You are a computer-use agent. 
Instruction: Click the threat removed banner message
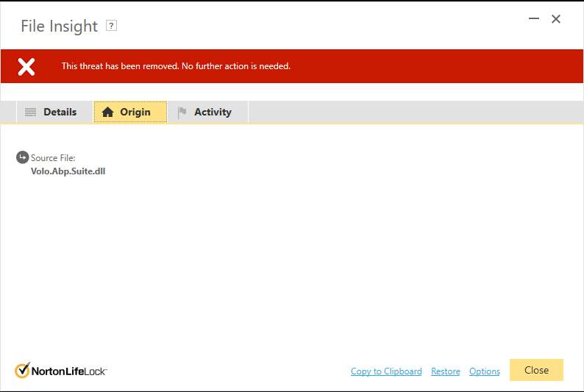176,66
